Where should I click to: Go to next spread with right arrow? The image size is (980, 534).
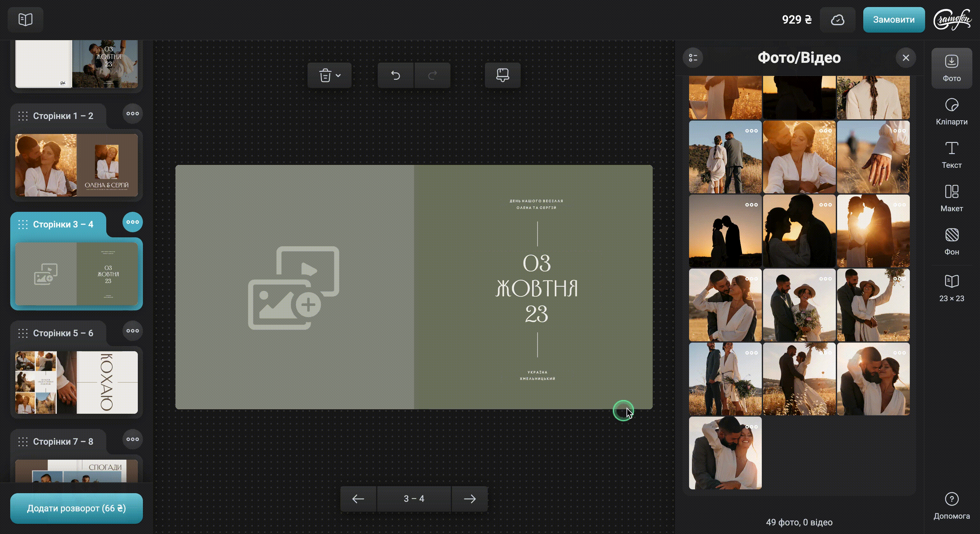click(470, 499)
